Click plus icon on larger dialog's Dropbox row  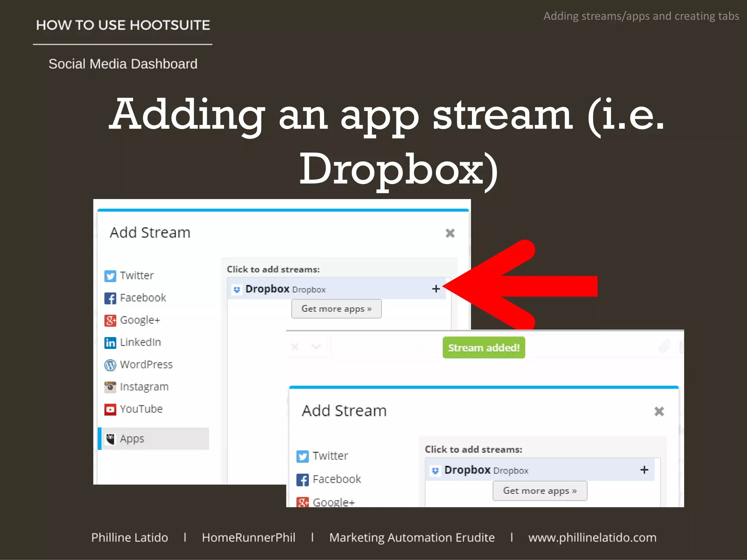coord(436,289)
